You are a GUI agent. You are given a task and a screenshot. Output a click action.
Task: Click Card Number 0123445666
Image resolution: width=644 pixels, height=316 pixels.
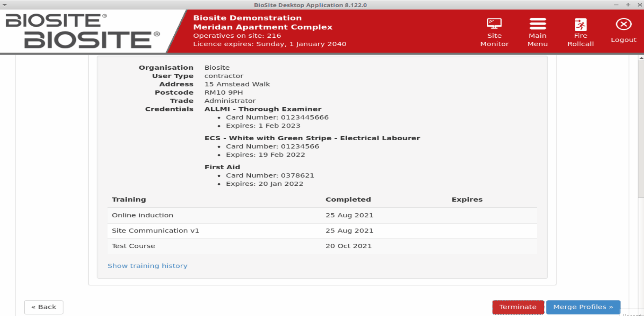point(277,117)
